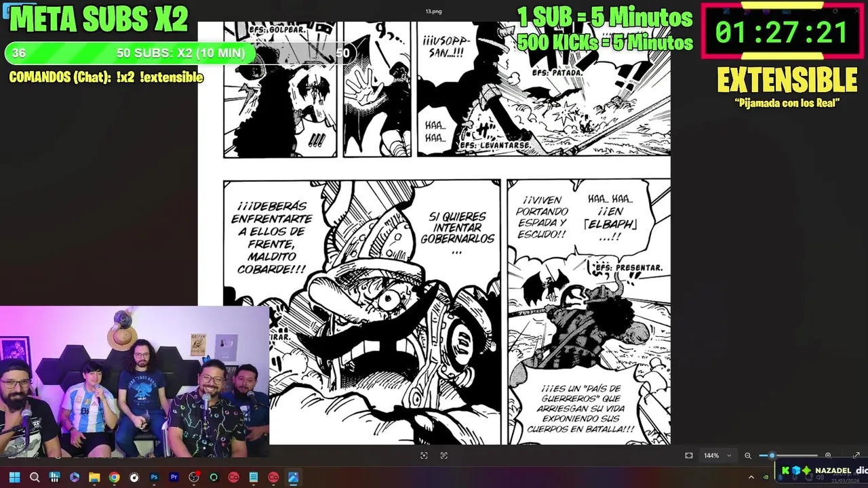Viewport: 868px width, 488px height.
Task: Open the first red Ca app icon
Action: click(x=233, y=477)
